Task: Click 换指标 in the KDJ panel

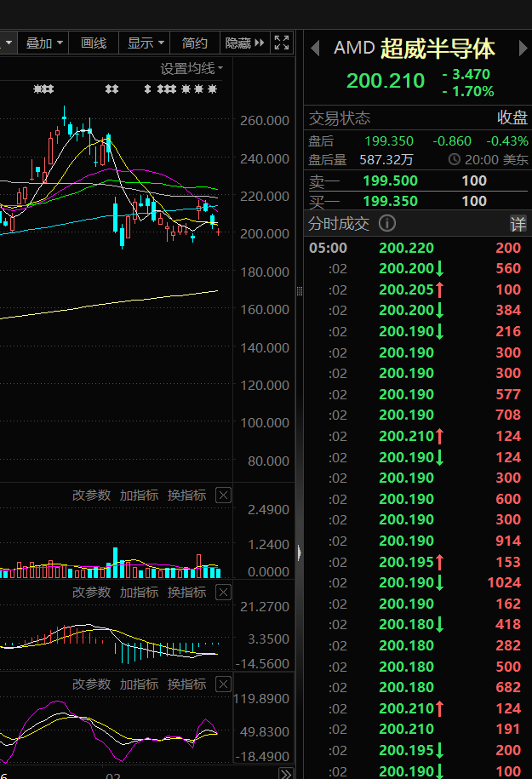Action: tap(186, 684)
